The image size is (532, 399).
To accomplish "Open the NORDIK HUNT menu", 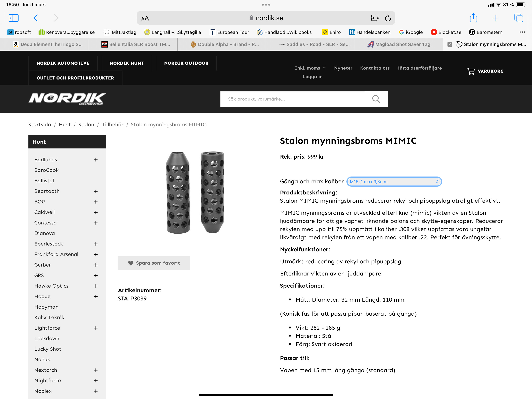I will 127,63.
